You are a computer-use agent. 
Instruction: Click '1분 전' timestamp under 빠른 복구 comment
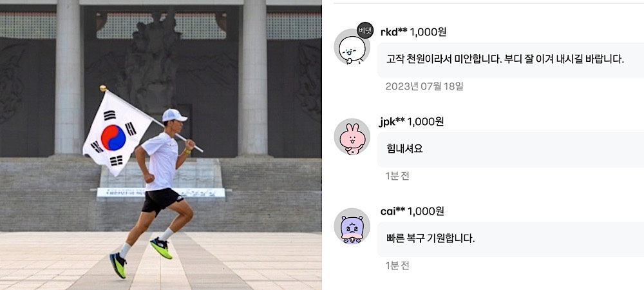click(397, 266)
